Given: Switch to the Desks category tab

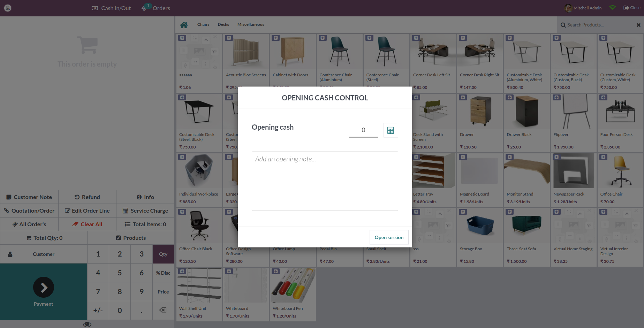Looking at the screenshot, I should click(223, 24).
